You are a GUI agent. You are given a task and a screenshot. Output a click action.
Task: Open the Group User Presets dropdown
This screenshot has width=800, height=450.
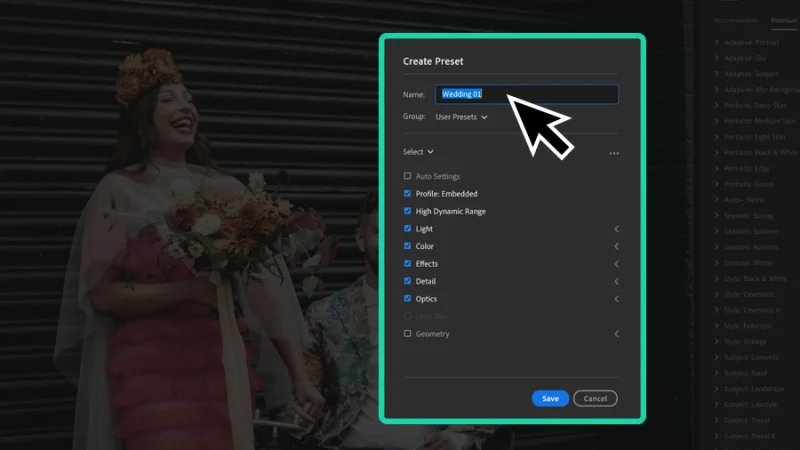[461, 117]
